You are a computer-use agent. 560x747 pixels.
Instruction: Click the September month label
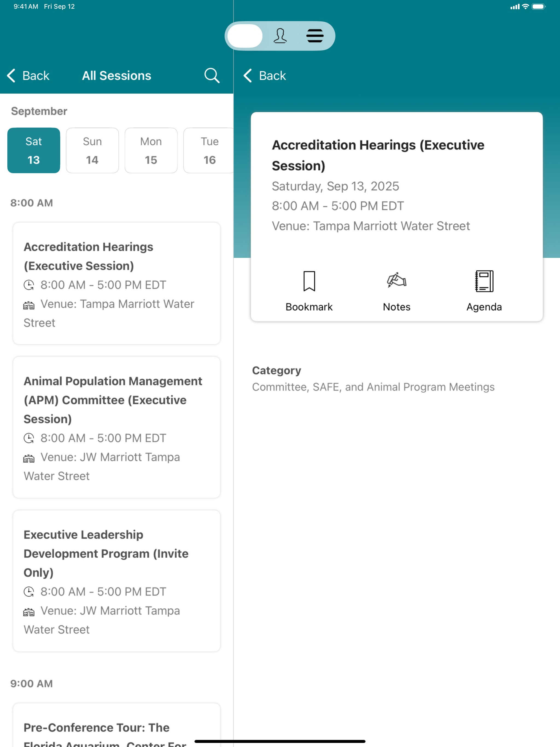click(x=39, y=111)
